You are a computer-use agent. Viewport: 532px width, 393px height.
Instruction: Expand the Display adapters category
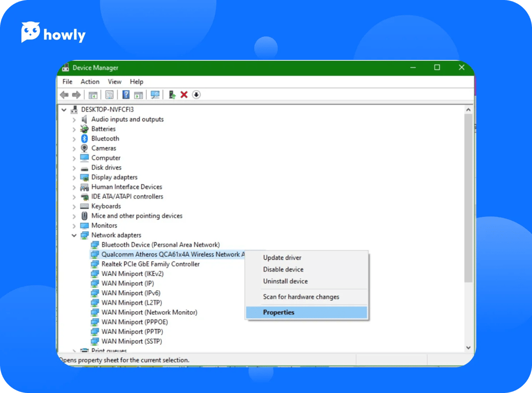click(74, 178)
